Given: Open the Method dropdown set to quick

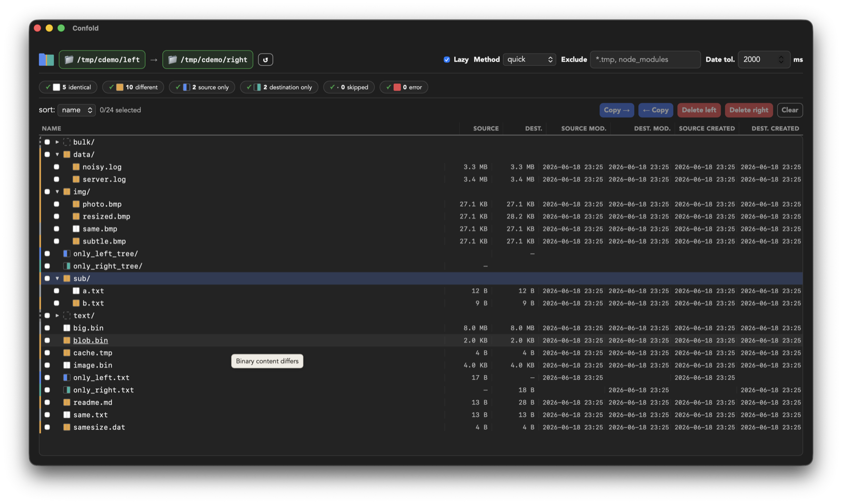Looking at the screenshot, I should tap(529, 59).
